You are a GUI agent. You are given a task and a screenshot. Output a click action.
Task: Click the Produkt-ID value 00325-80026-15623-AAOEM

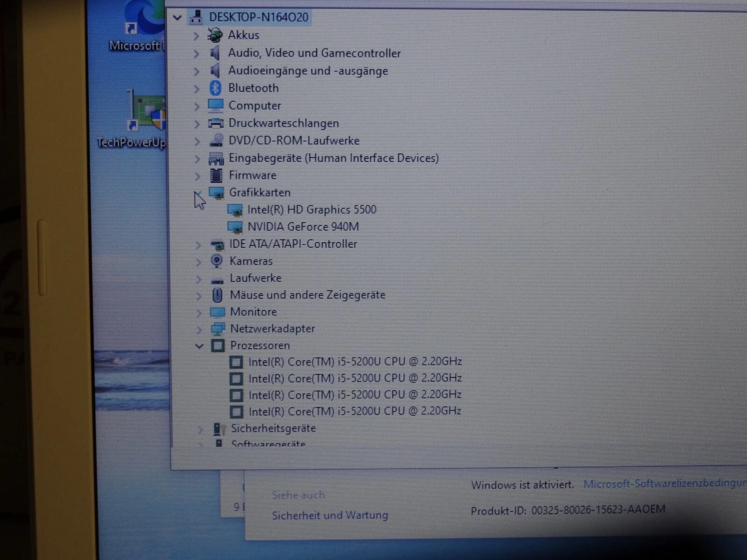coord(598,510)
